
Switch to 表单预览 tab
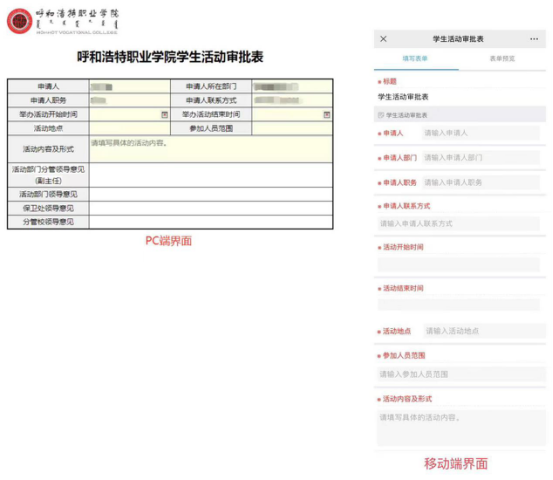(x=502, y=59)
